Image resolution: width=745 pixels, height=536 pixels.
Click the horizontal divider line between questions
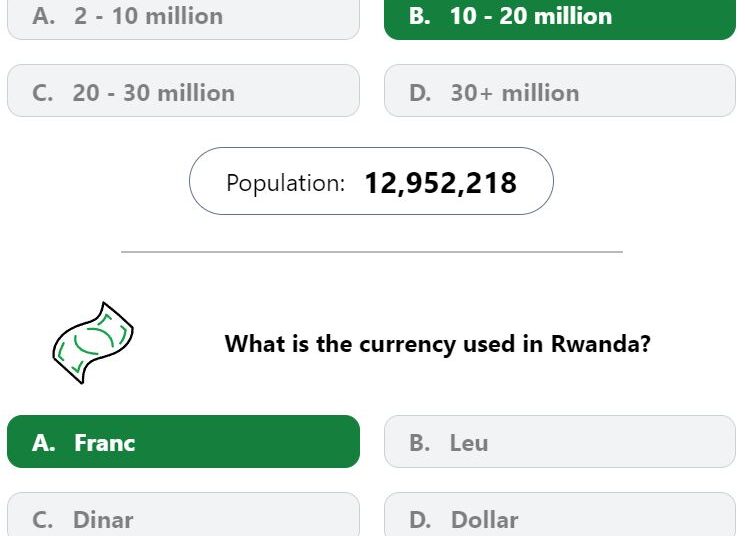[372, 252]
